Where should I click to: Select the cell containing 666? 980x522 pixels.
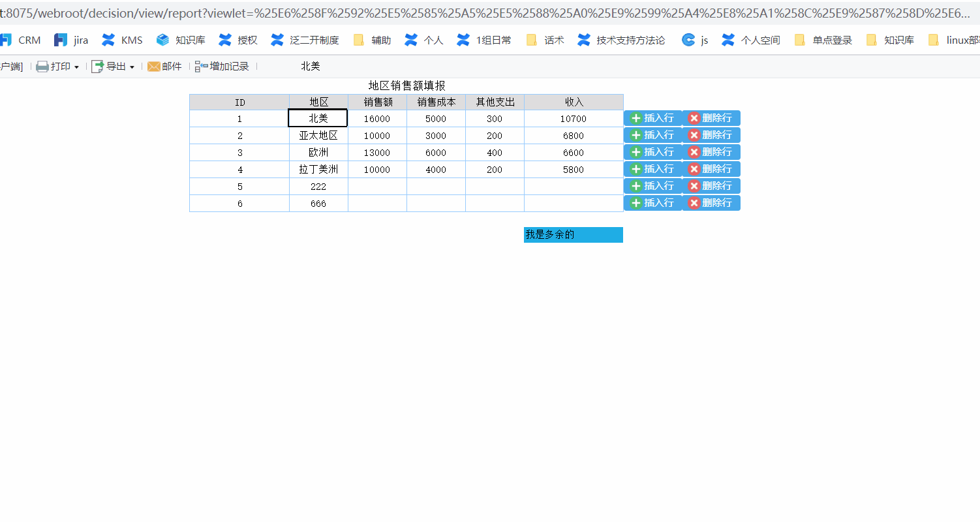click(318, 204)
